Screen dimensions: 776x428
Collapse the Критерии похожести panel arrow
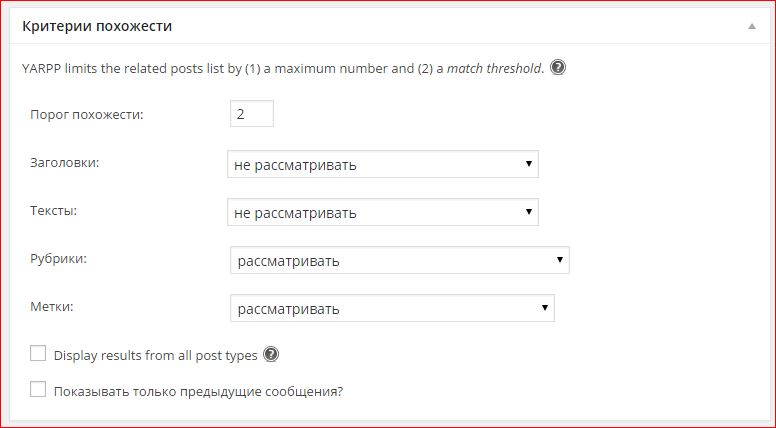[x=751, y=27]
